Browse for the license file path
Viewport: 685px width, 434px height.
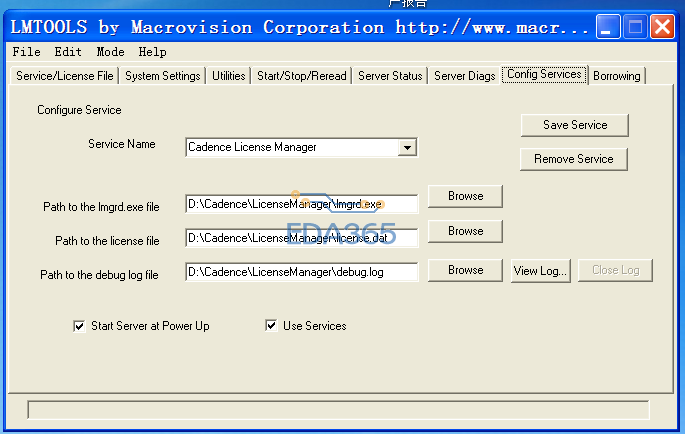[x=465, y=231]
